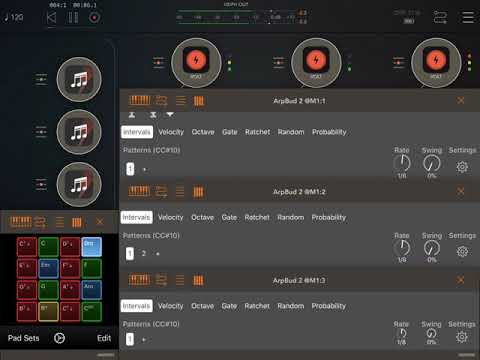Select the Velocity tab in ArpBud 2 @M1:1
This screenshot has width=480, height=360.
pos(171,132)
